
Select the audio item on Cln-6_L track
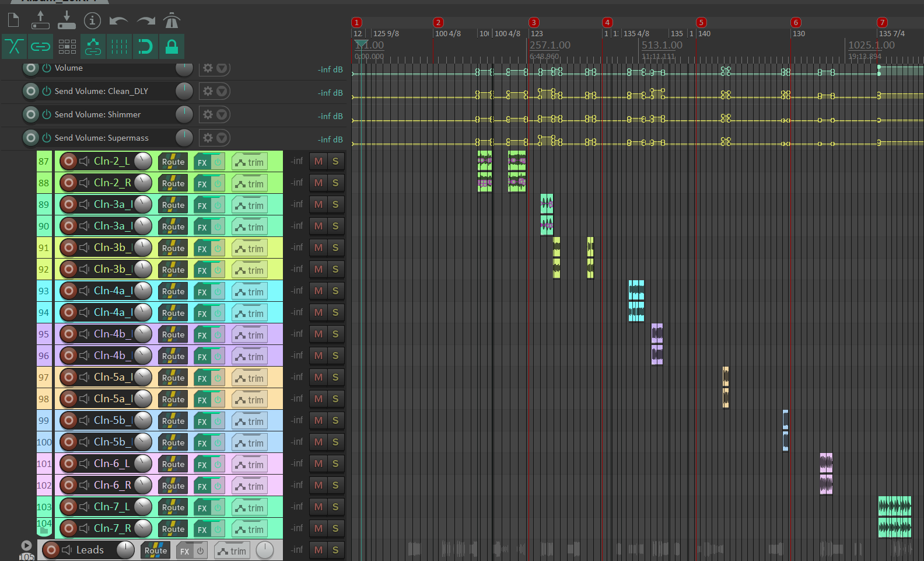[x=826, y=463]
